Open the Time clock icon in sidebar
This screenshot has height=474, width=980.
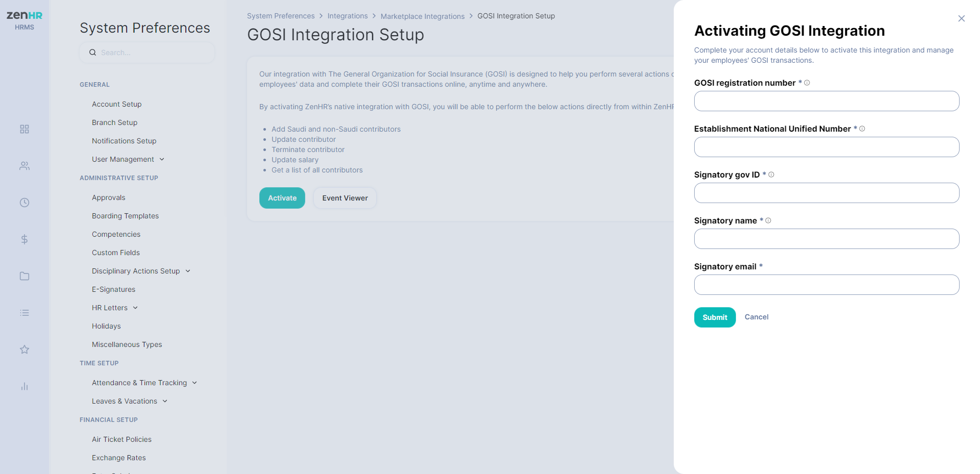[24, 203]
